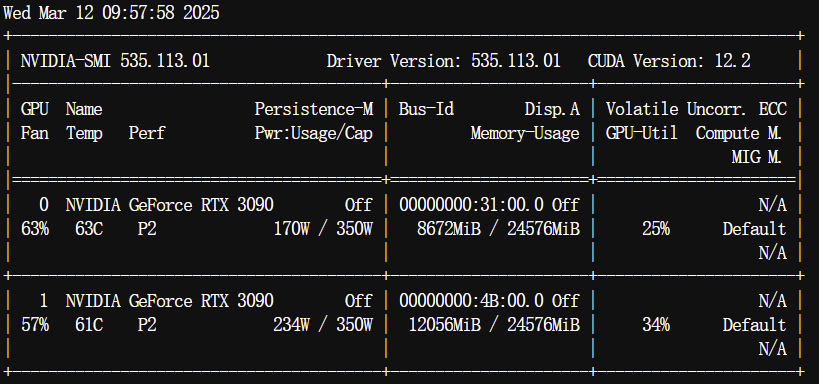Click the temperature 63C
The height and width of the screenshot is (384, 819).
click(89, 229)
